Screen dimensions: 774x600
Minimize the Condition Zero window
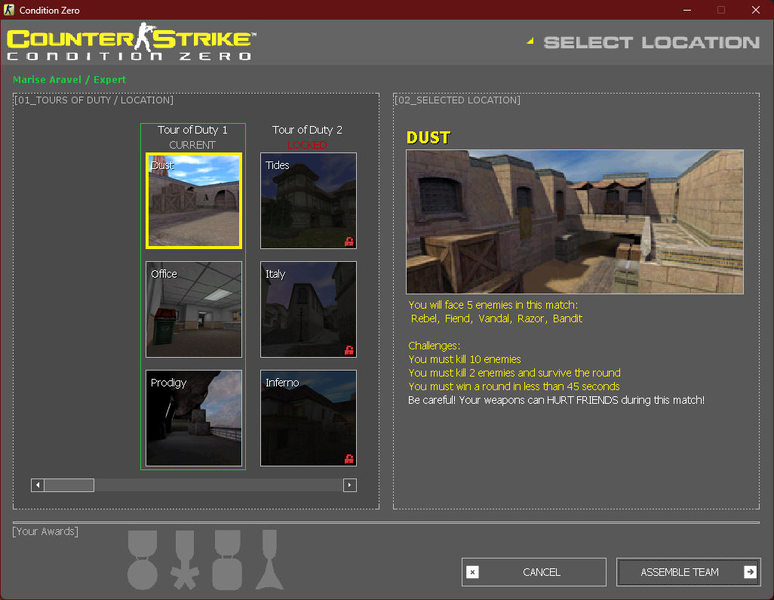point(687,10)
